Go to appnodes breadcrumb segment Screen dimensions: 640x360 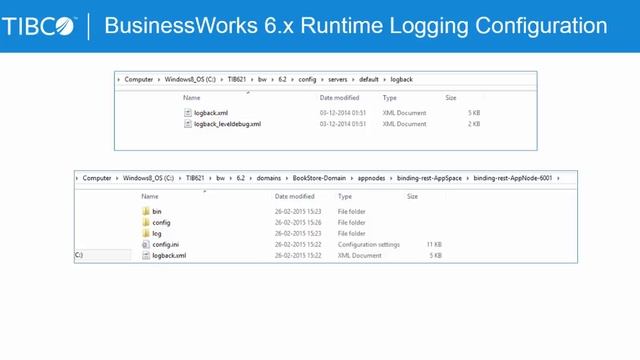pos(371,178)
